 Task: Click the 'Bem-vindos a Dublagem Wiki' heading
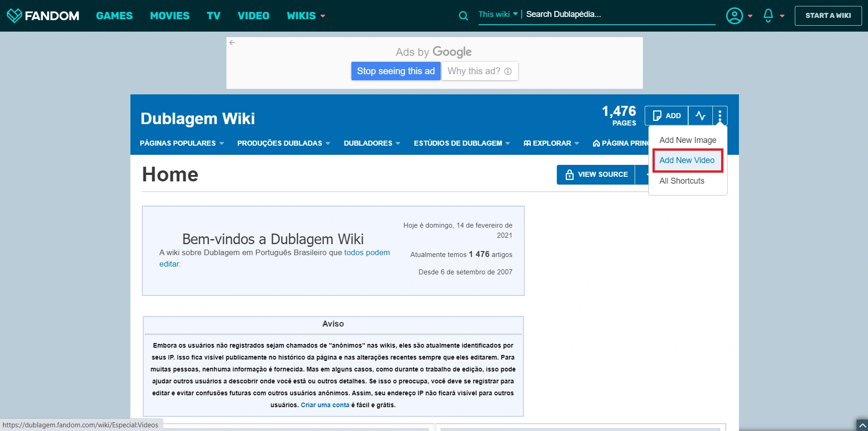tap(273, 239)
